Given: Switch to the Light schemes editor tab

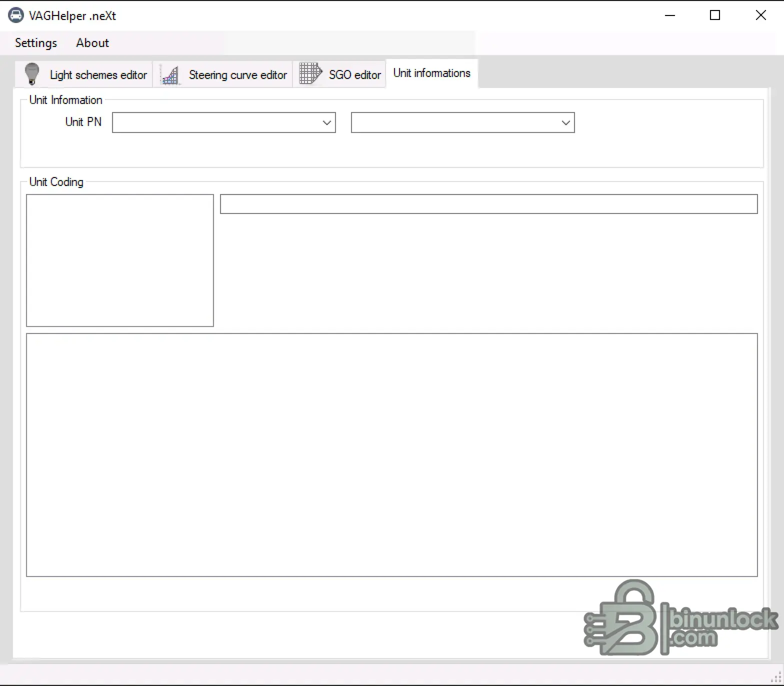Looking at the screenshot, I should click(x=83, y=74).
